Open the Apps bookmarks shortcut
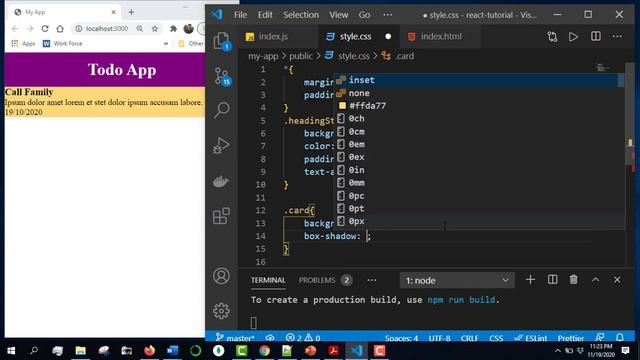The image size is (640, 360). coord(24,43)
